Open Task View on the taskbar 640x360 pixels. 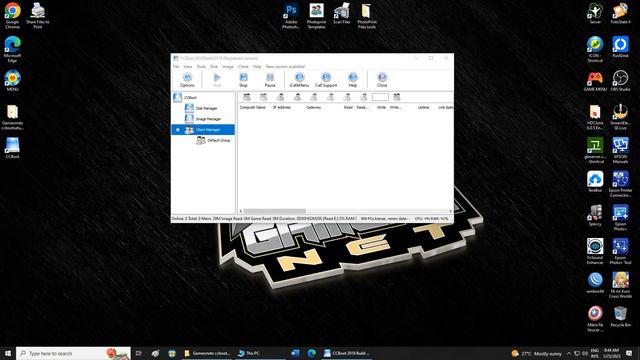[x=139, y=353]
